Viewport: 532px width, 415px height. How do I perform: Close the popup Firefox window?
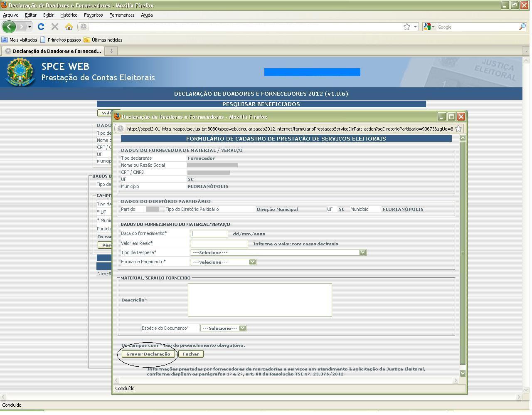point(461,117)
